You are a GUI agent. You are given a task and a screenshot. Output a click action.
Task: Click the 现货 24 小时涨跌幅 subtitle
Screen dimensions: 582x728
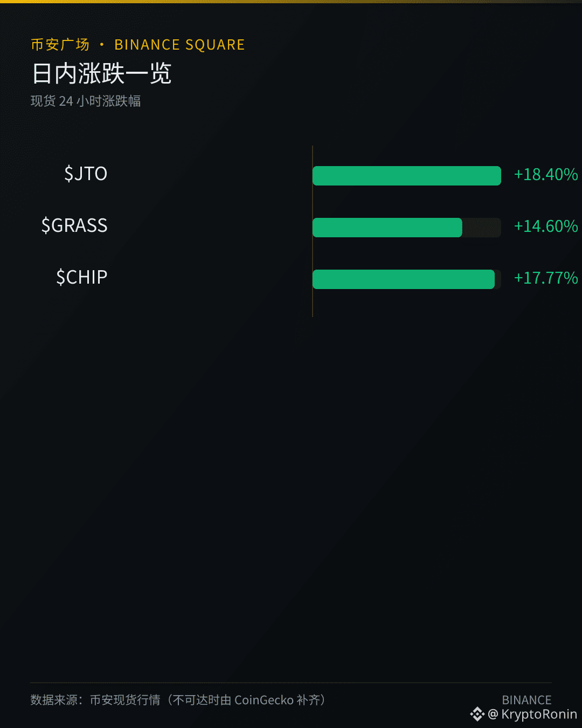pyautogui.click(x=86, y=101)
